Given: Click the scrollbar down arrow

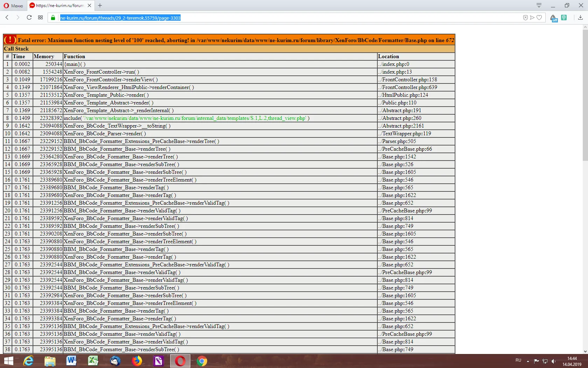Looking at the screenshot, I should pyautogui.click(x=585, y=351).
